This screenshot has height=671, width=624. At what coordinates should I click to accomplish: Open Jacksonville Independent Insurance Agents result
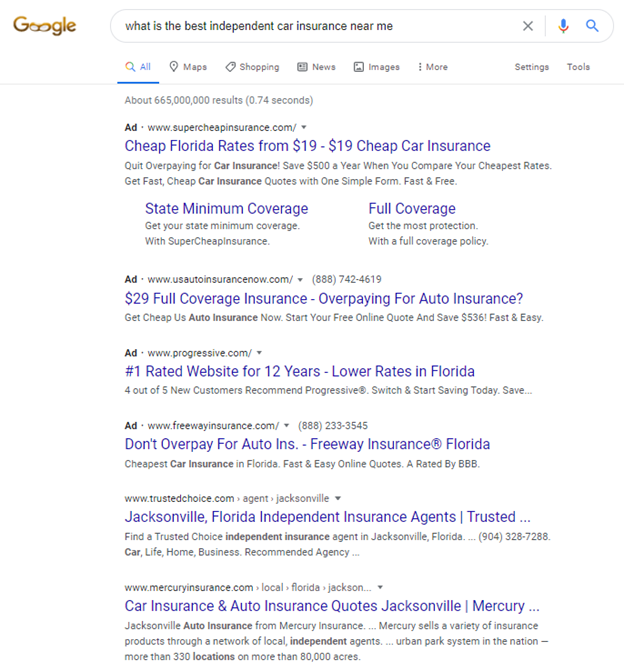pos(327,517)
